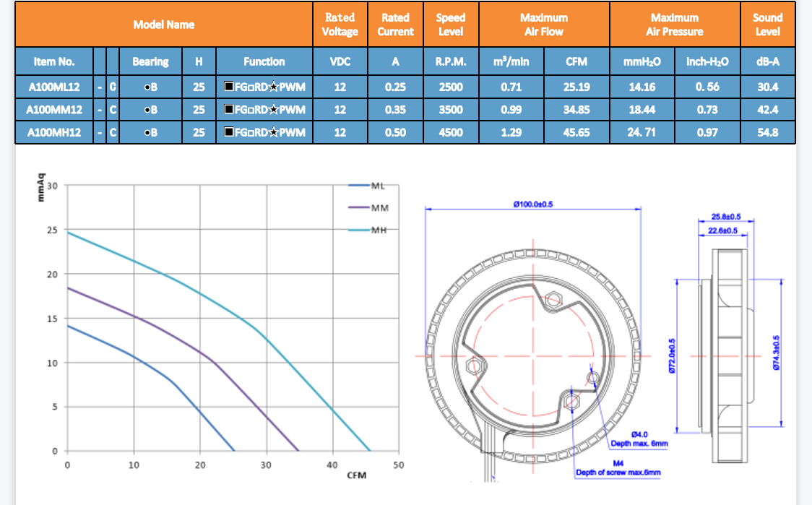812x505 pixels.
Task: Click the MM purple legend entry
Action: (x=369, y=208)
